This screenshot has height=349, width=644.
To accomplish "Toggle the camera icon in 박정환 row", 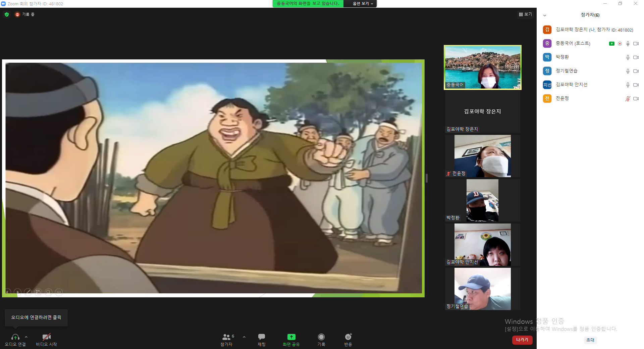I will (x=636, y=57).
